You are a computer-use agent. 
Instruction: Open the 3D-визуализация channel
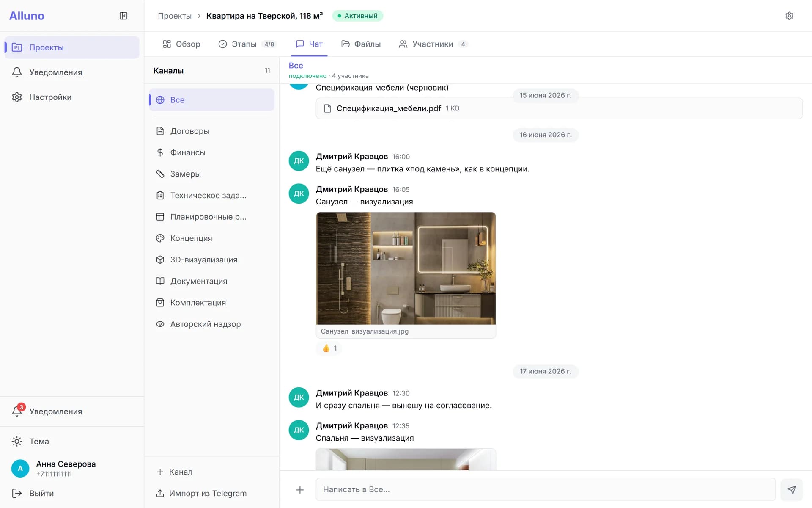click(211, 260)
